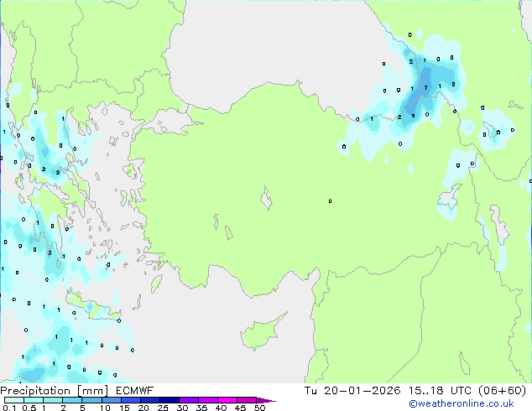Image resolution: width=532 pixels, height=411 pixels.
Task: Click the purple arrow tip above 50 mm
Action: click(x=266, y=400)
